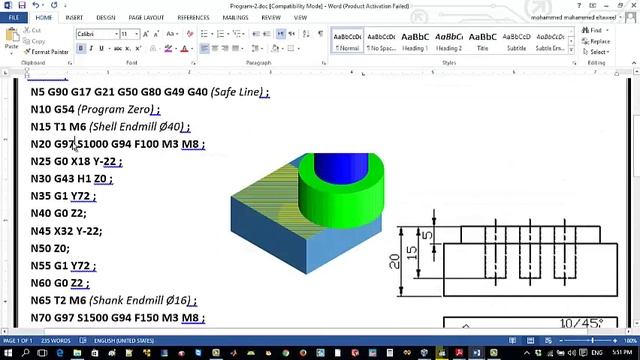Image resolution: width=640 pixels, height=360 pixels.
Task: Open text highlight color picker
Action: click(168, 49)
